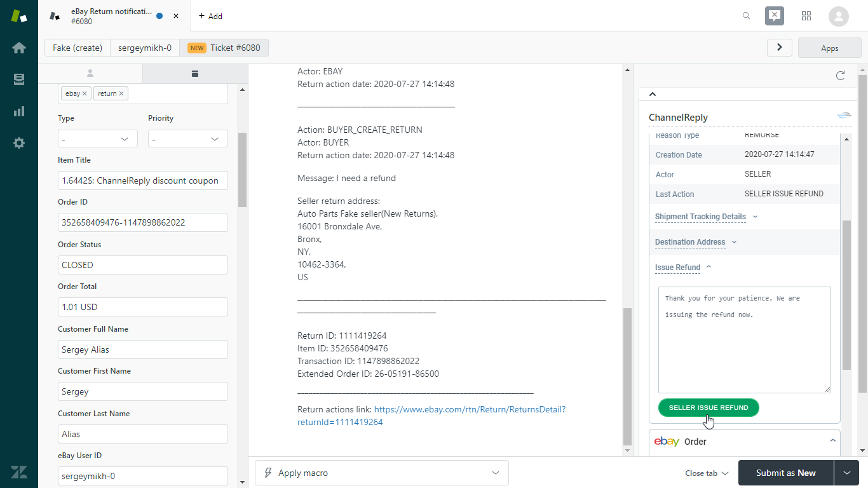Open the Close tab options
Image resolution: width=868 pixels, height=488 pixels.
707,473
